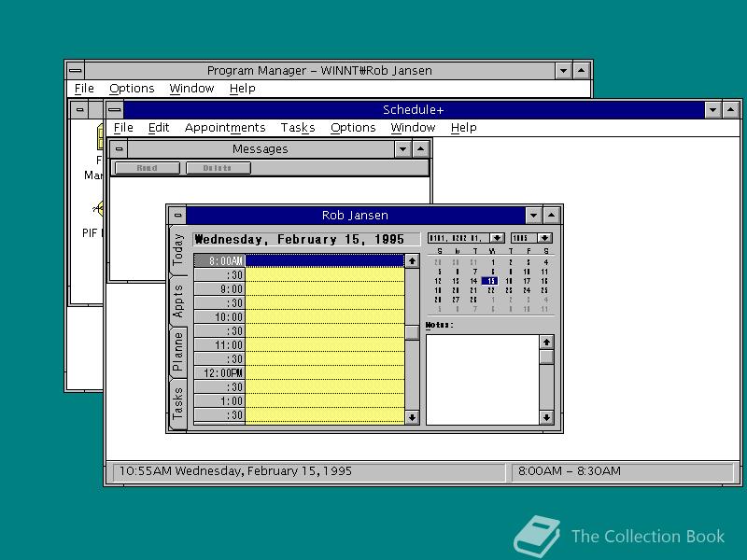Open Program Manager's Help menu

[242, 89]
